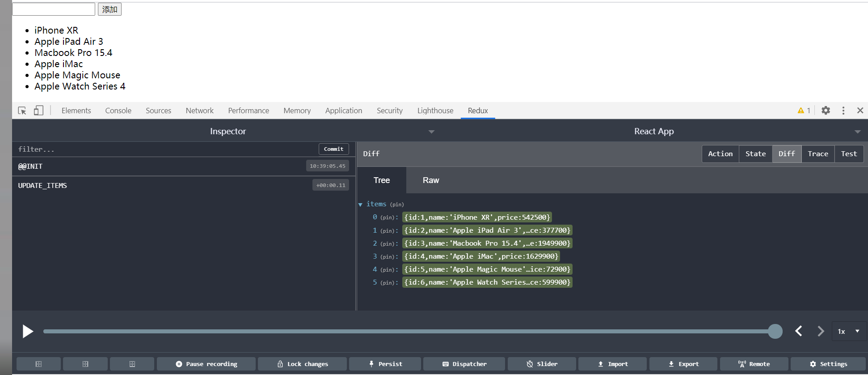Select the @@INIT action
The image size is (868, 375).
[x=184, y=166]
